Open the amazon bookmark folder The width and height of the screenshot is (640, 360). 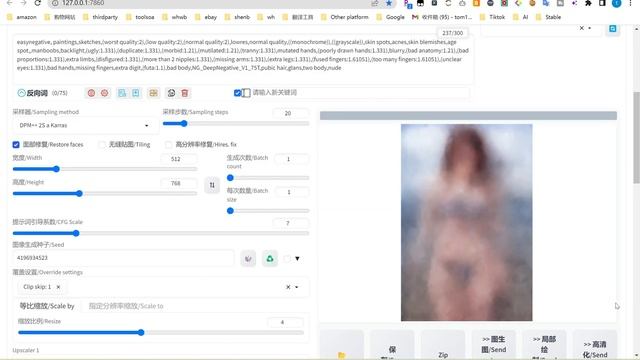22,17
